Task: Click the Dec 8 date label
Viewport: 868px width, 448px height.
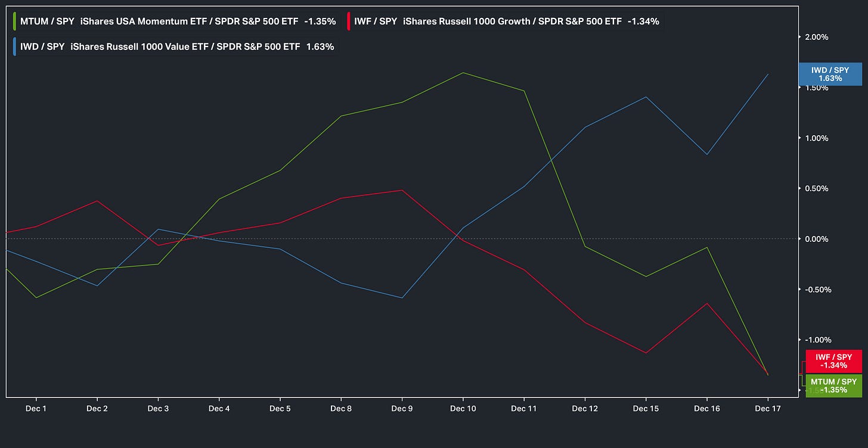Action: point(340,409)
